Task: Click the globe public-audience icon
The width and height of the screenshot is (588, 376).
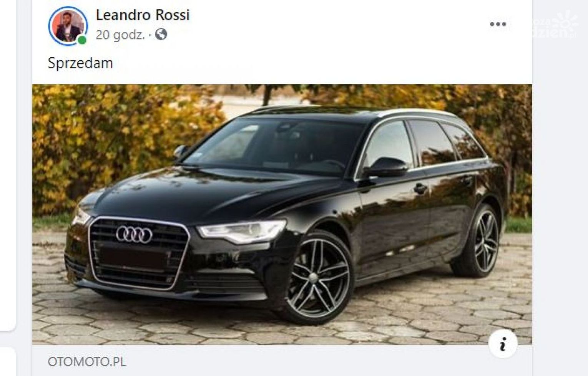Action: click(x=161, y=35)
